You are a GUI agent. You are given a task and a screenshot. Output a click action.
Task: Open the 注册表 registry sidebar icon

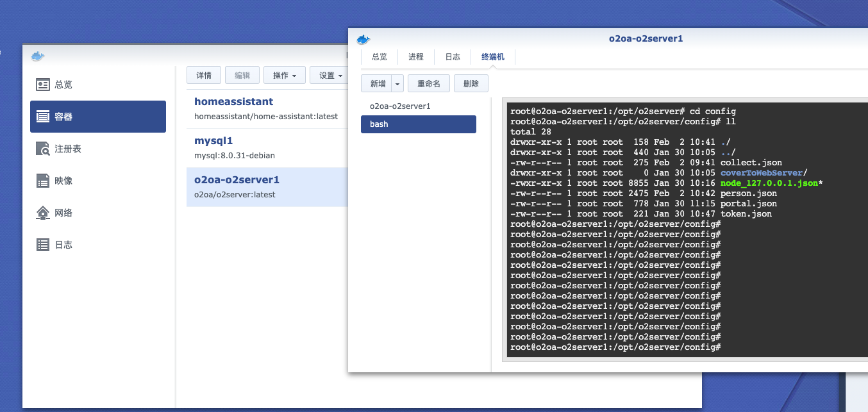click(x=43, y=149)
